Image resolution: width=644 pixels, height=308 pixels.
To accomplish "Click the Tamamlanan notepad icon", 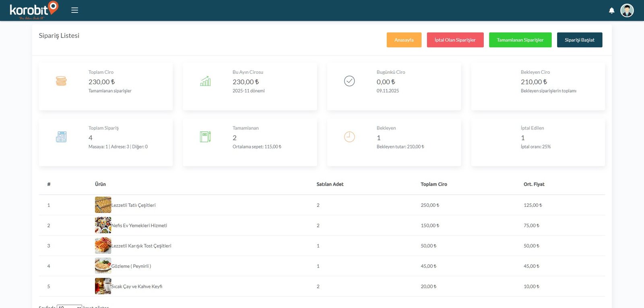I will [205, 137].
